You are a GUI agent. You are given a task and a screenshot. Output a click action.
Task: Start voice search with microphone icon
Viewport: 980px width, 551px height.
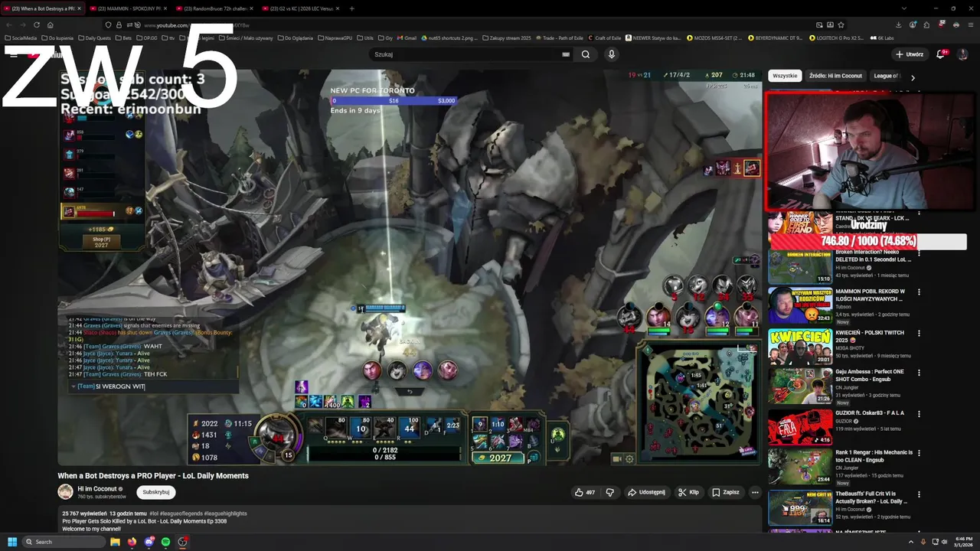(x=611, y=54)
